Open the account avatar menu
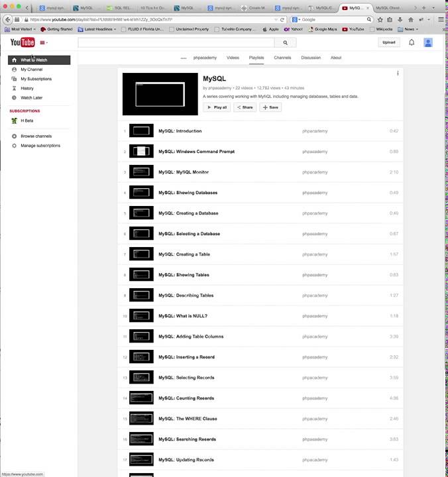 [428, 42]
